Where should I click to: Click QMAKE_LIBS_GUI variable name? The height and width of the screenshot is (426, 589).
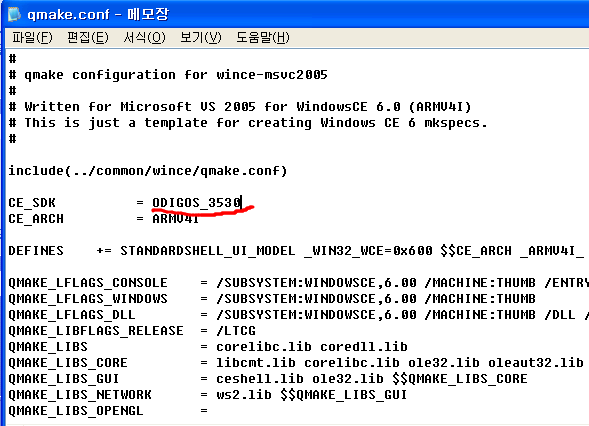click(64, 378)
